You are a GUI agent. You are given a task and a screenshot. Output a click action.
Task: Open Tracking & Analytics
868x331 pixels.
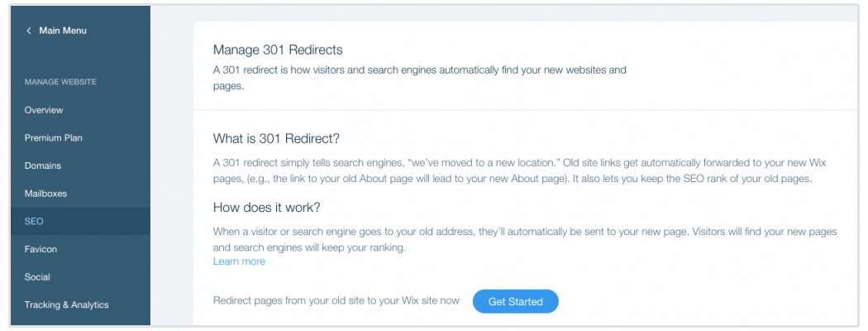[x=66, y=305]
